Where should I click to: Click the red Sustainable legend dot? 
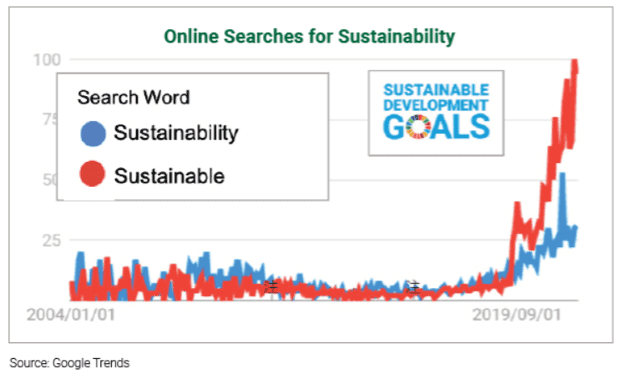[92, 174]
